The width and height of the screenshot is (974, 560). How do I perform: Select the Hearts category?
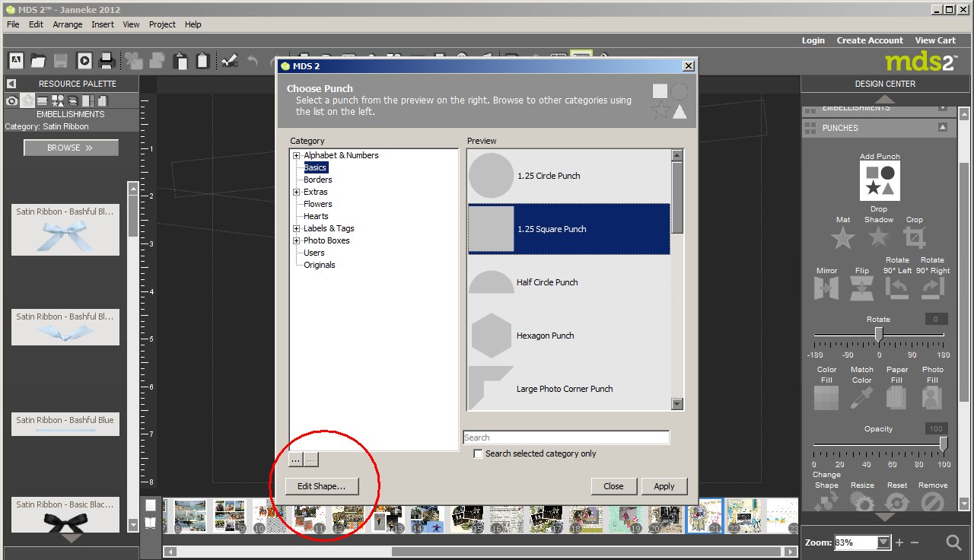316,216
